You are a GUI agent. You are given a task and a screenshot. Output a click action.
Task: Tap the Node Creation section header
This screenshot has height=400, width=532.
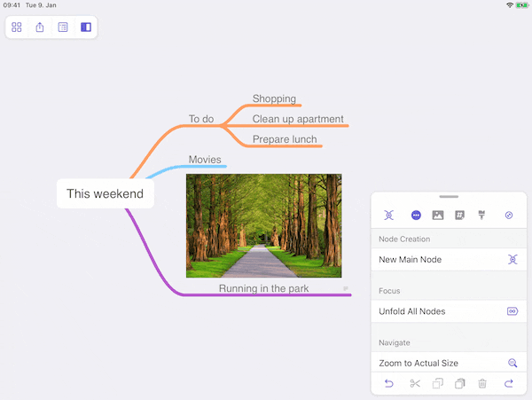(x=404, y=239)
